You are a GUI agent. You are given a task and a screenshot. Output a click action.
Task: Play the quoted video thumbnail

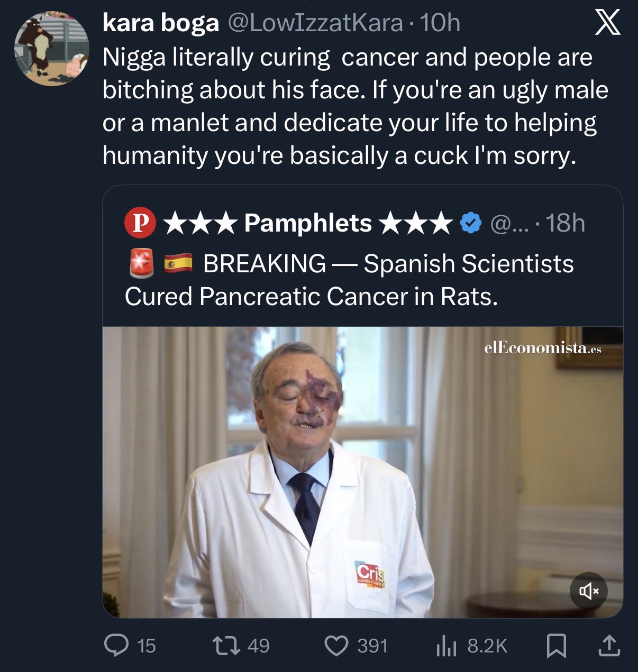[362, 472]
